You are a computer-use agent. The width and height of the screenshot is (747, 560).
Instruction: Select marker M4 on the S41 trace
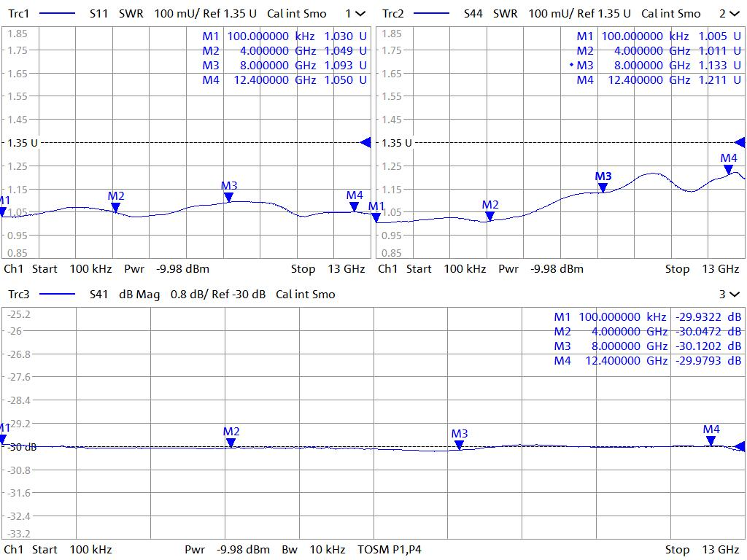711,440
